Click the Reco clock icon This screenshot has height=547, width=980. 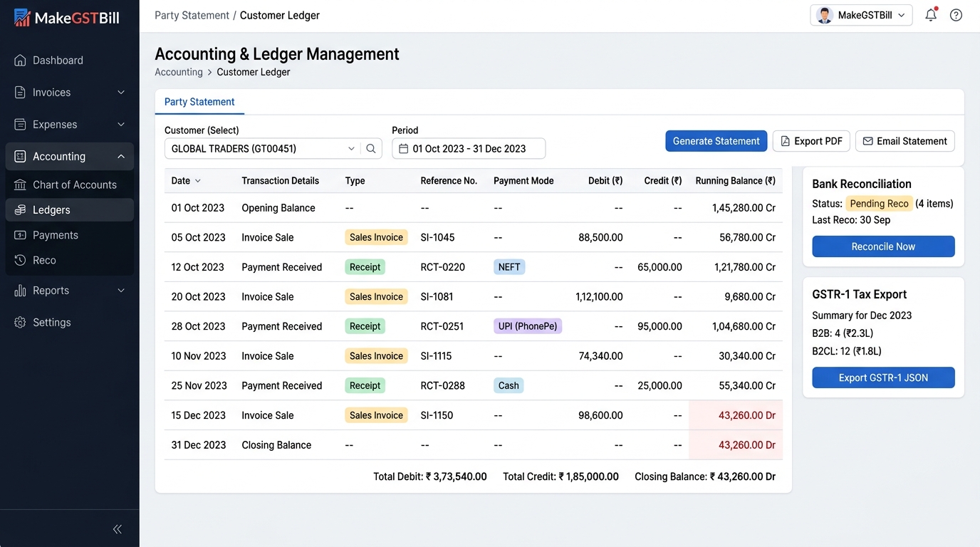click(21, 261)
